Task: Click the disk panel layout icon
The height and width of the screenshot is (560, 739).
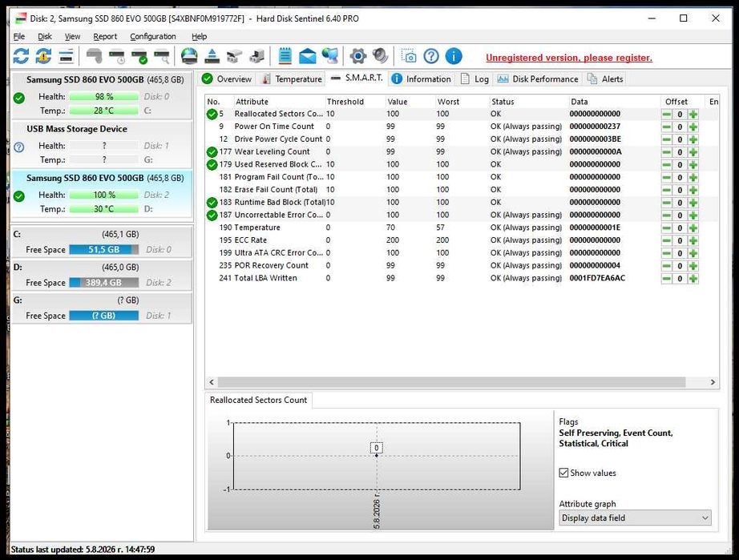Action: (x=66, y=57)
